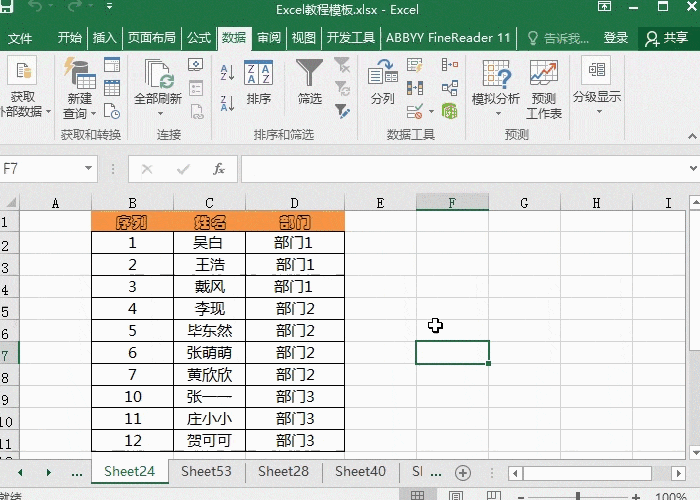The image size is (700, 500).
Task: Open the Outline (分级显示) icon
Action: [x=596, y=70]
